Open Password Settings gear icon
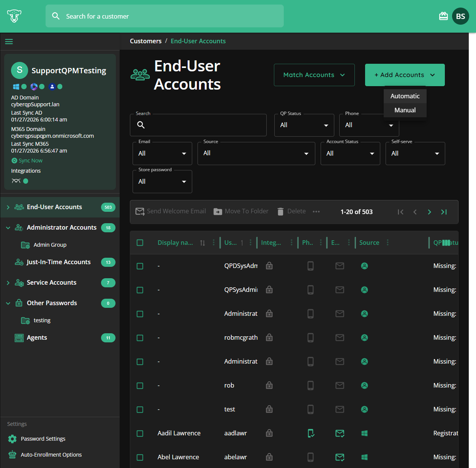 (x=13, y=439)
